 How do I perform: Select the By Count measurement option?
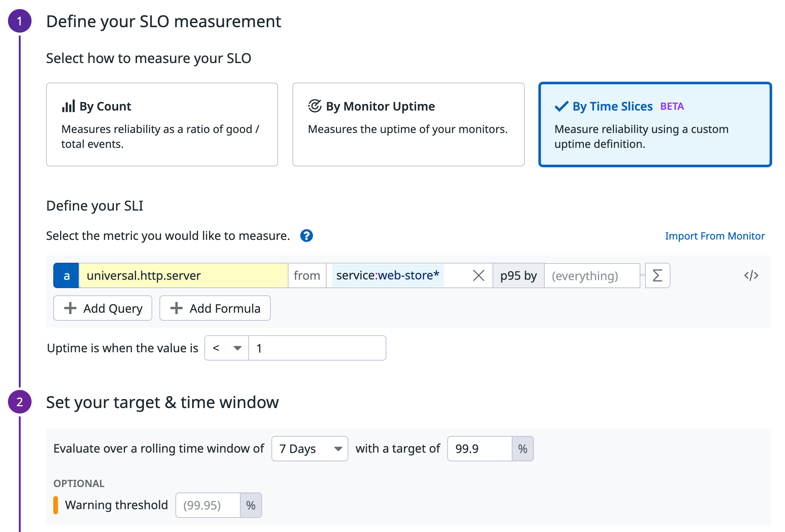click(162, 124)
